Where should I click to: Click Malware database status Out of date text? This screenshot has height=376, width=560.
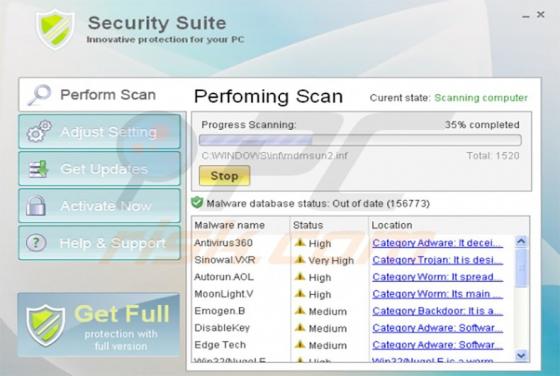click(x=318, y=204)
